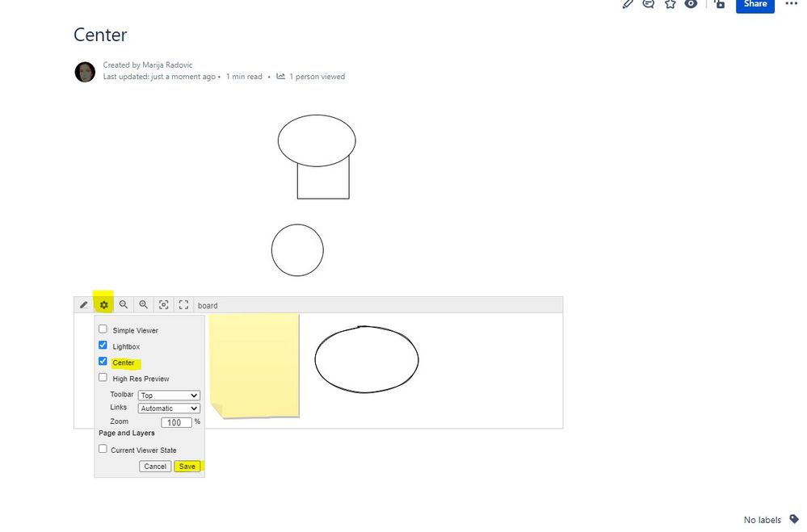Open page analytics '1 person viewed'
807x532 pixels.
point(317,77)
